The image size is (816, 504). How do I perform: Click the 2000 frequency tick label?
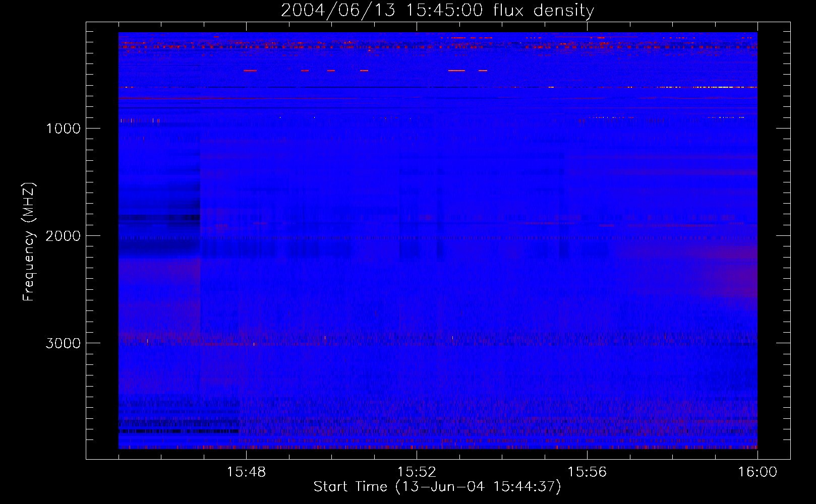[63, 236]
